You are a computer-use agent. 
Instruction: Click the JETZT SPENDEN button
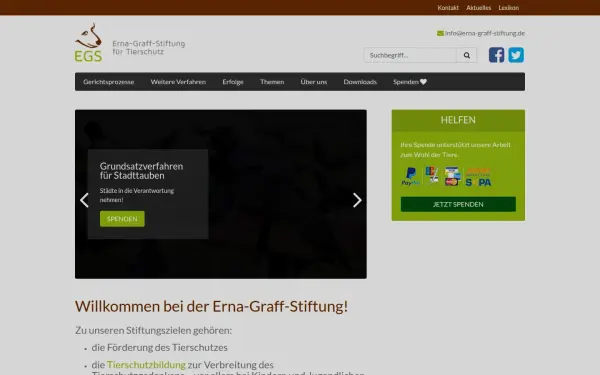(x=458, y=204)
